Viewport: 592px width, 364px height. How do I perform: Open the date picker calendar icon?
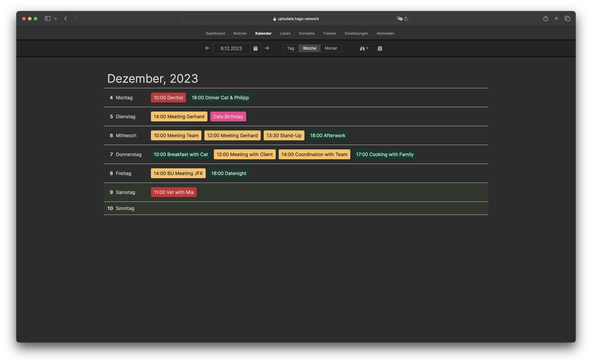[255, 48]
